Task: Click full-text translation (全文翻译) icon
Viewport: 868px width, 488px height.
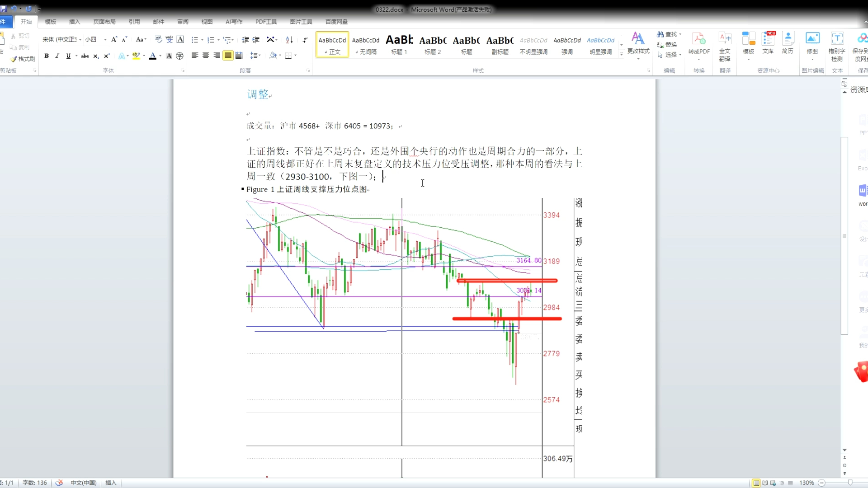Action: (725, 47)
